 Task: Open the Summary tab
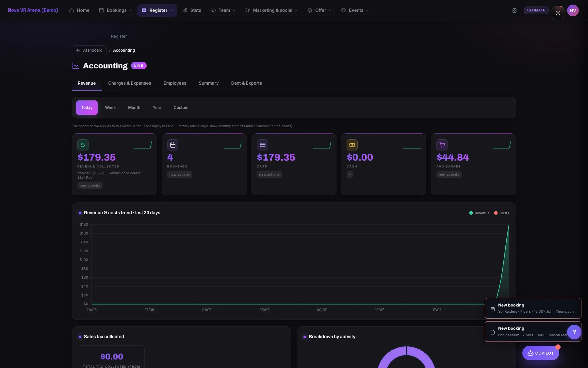click(209, 83)
